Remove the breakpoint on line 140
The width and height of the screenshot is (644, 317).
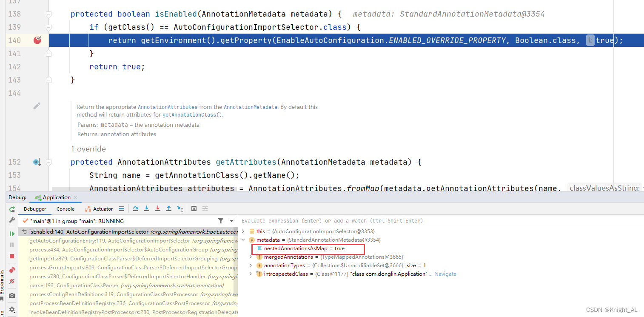(x=38, y=40)
